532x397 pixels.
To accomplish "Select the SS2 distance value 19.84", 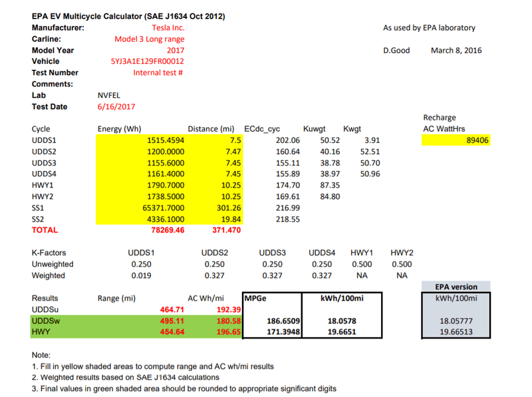I will (x=231, y=219).
